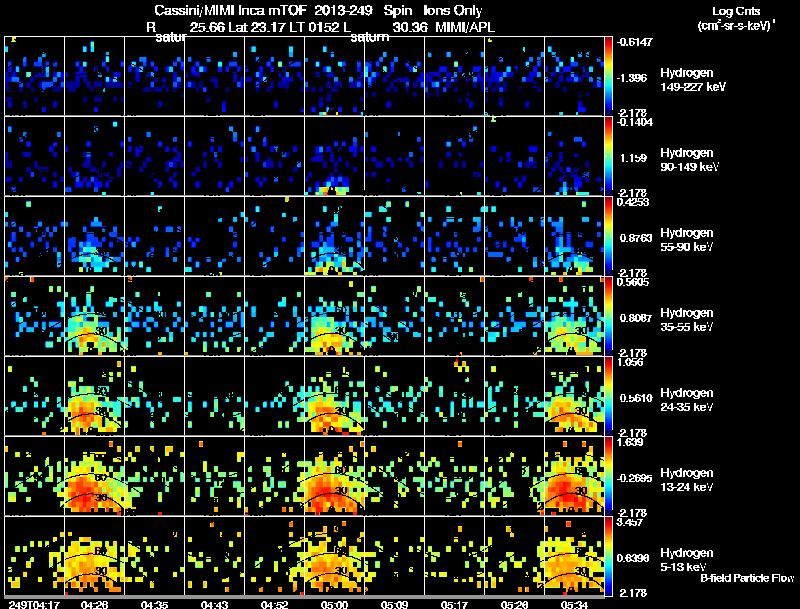800x609 pixels.
Task: Click the 'MIMI/APL' label in the header
Action: (x=465, y=28)
